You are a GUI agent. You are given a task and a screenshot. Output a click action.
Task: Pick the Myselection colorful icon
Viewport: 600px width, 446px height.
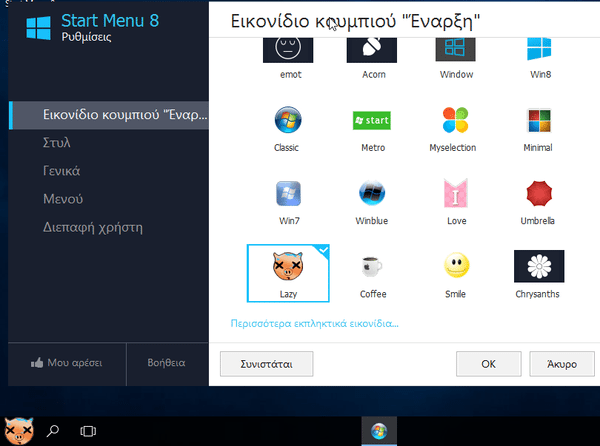point(455,120)
